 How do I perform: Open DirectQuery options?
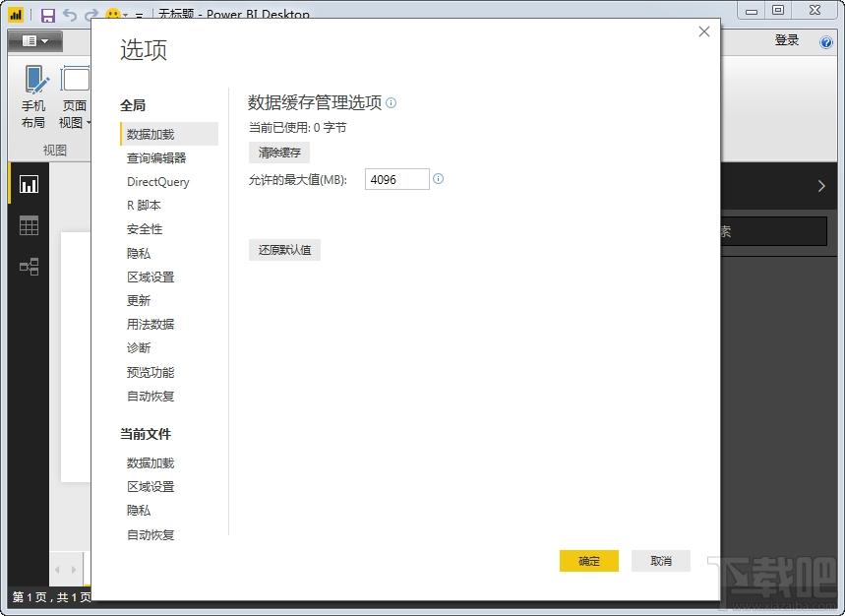pyautogui.click(x=158, y=182)
